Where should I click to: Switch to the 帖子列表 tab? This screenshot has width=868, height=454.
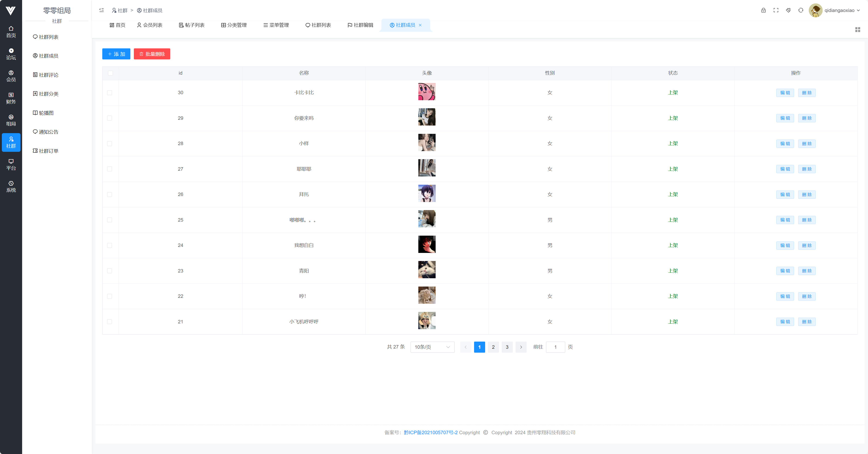click(x=191, y=25)
